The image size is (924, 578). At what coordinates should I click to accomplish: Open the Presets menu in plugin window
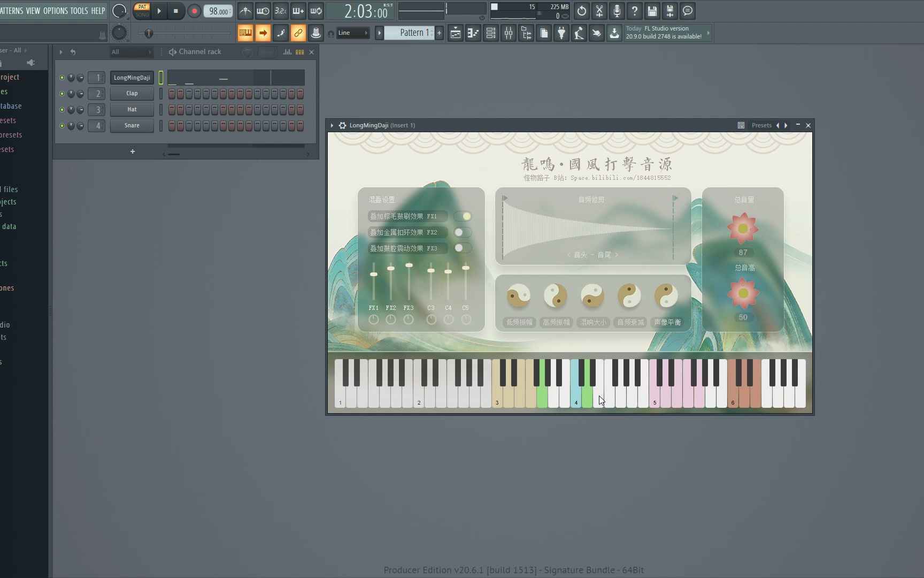point(761,125)
